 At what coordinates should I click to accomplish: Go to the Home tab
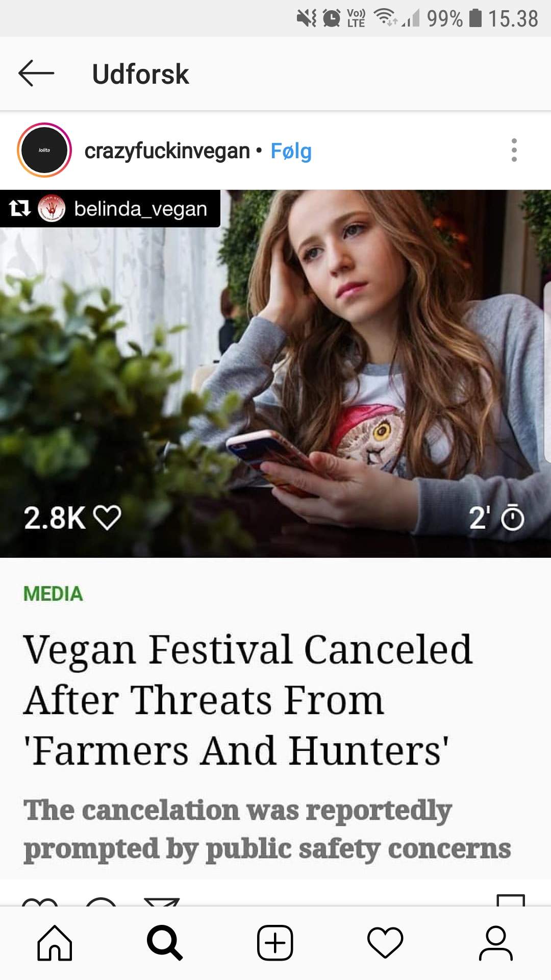click(x=55, y=943)
